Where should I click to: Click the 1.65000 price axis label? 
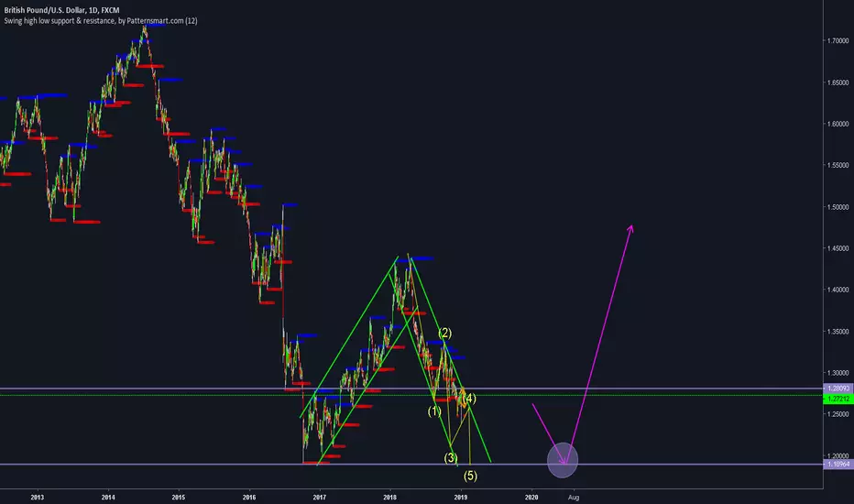click(x=838, y=82)
